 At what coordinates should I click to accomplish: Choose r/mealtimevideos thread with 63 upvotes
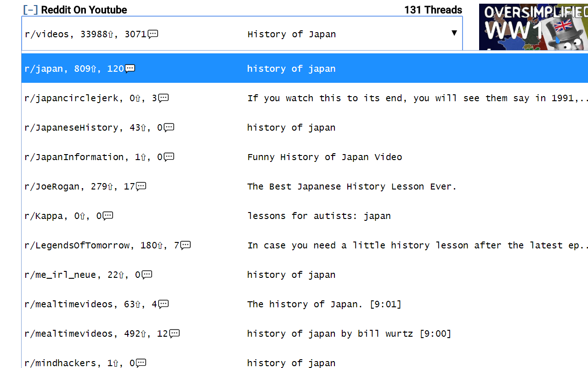[x=305, y=304]
